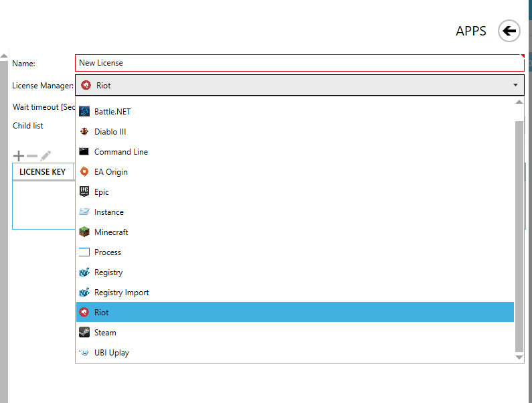
Task: Click the Registry Import cubes icon
Action: pyautogui.click(x=84, y=292)
